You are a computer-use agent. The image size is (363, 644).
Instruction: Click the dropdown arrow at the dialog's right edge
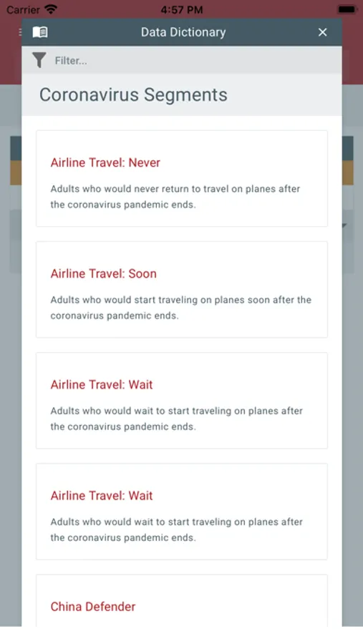pos(344,225)
